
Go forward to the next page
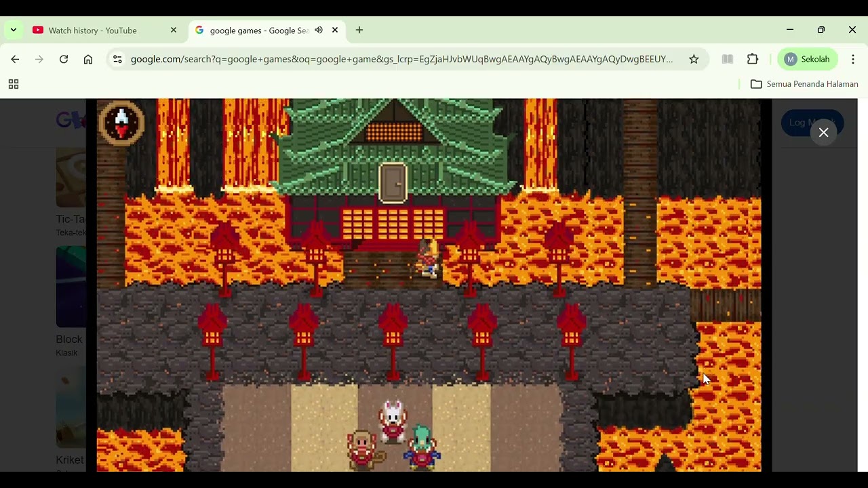(39, 60)
